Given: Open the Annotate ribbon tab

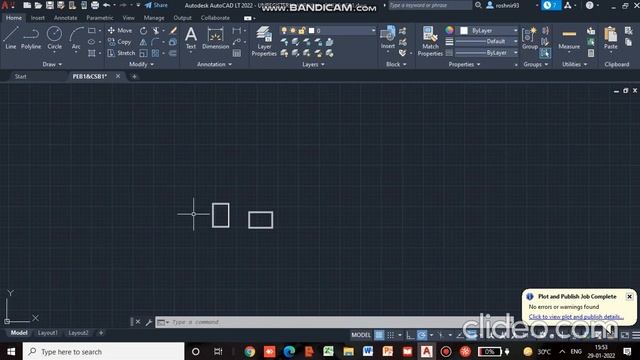Looking at the screenshot, I should click(x=65, y=18).
